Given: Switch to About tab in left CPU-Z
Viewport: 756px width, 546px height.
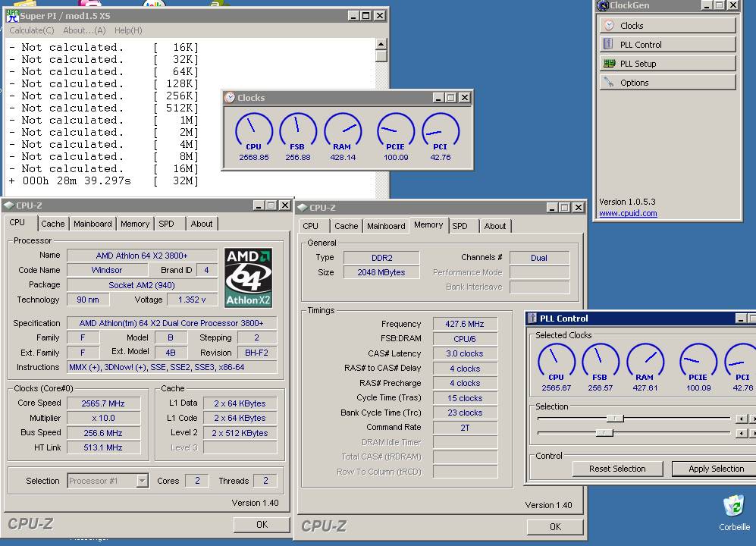Looking at the screenshot, I should click(x=202, y=224).
